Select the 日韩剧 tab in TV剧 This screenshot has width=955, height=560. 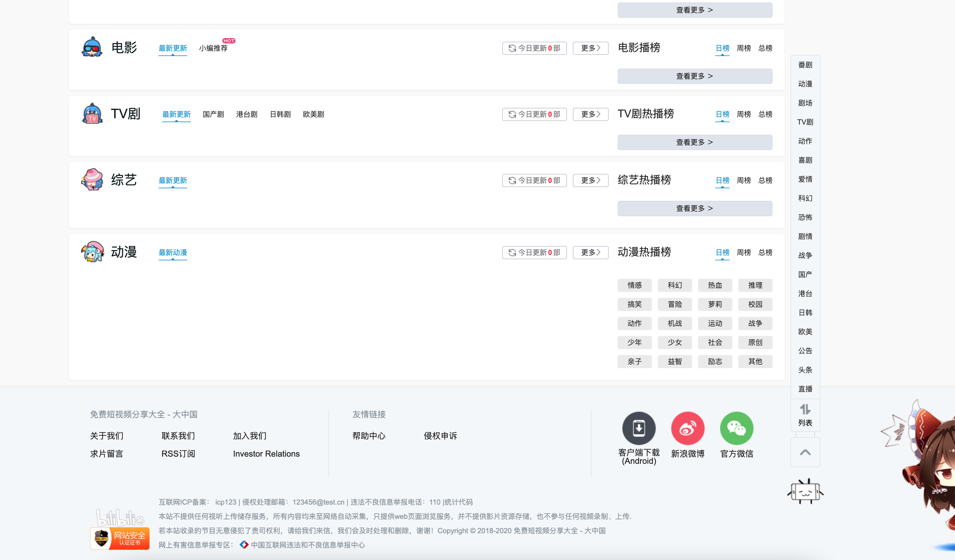point(280,114)
